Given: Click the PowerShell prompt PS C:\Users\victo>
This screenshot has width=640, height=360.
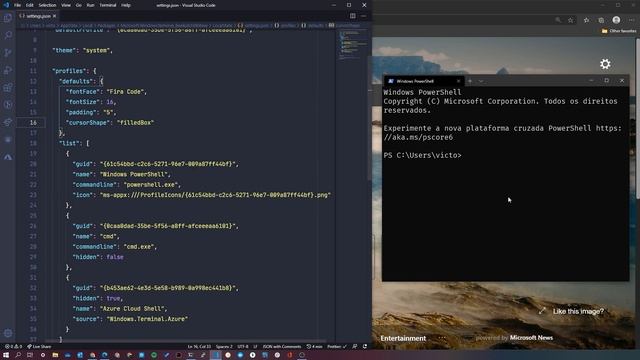Looking at the screenshot, I should [x=422, y=156].
